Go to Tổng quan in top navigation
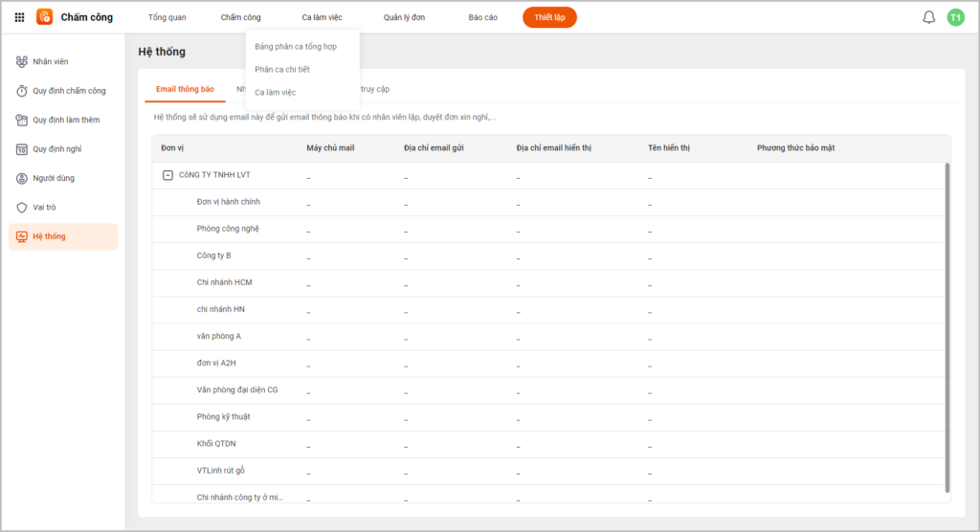The image size is (980, 532). pos(167,17)
